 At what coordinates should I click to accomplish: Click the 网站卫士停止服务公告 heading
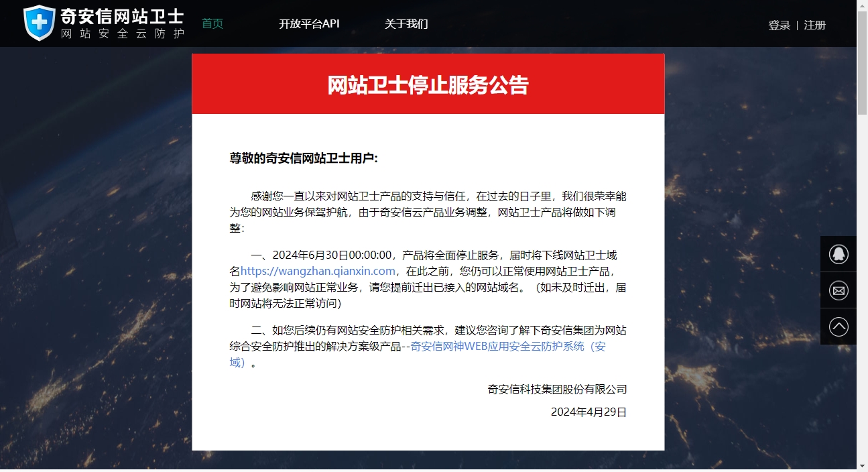pyautogui.click(x=428, y=85)
